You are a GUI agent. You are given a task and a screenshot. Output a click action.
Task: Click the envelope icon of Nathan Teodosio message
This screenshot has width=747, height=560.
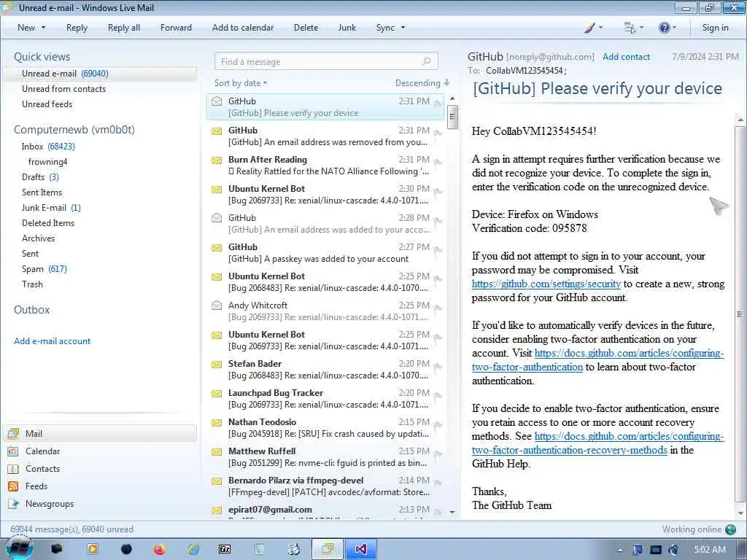point(217,422)
